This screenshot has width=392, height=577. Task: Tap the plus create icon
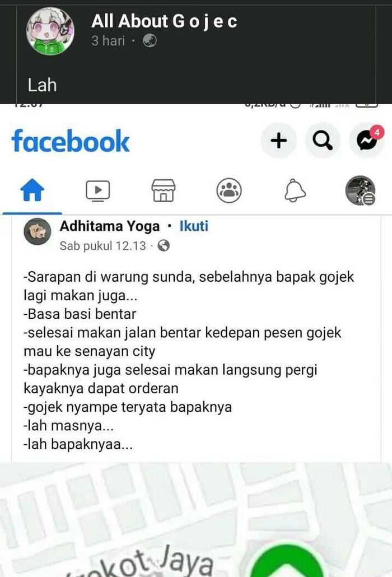pyautogui.click(x=278, y=140)
